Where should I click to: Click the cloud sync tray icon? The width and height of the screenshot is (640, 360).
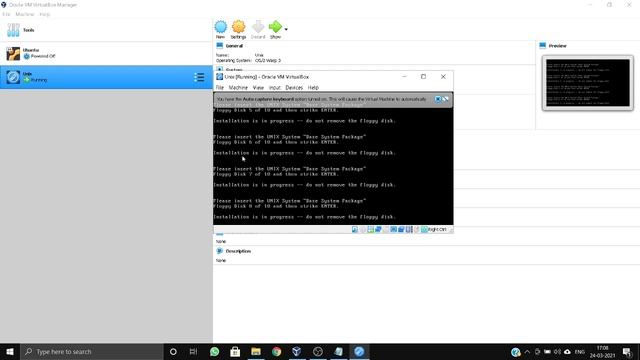567,351
